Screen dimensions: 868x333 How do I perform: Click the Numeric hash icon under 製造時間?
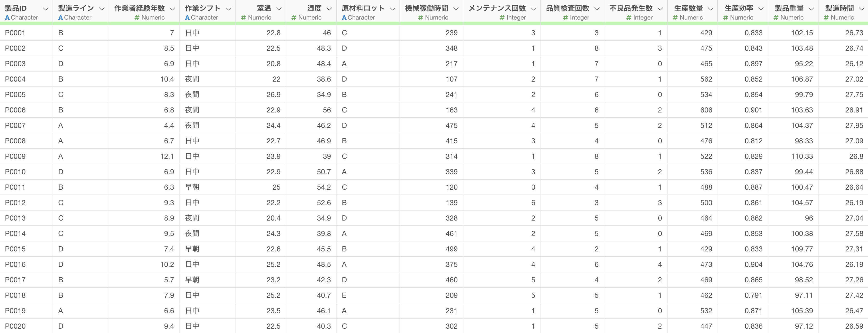click(x=826, y=17)
